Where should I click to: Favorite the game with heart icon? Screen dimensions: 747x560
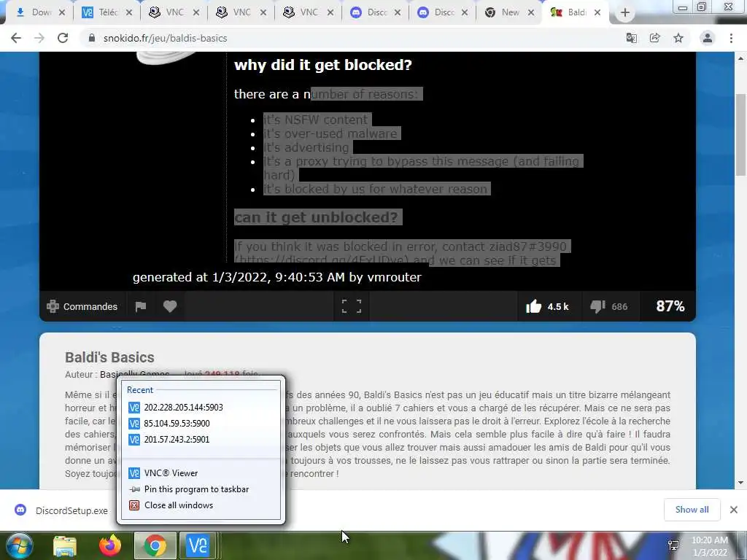click(170, 307)
